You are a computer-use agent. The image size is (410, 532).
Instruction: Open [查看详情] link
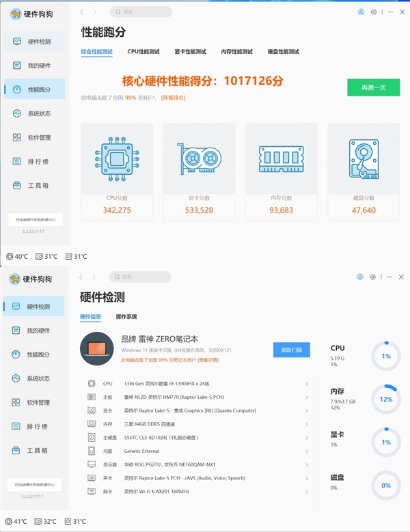coord(208,360)
